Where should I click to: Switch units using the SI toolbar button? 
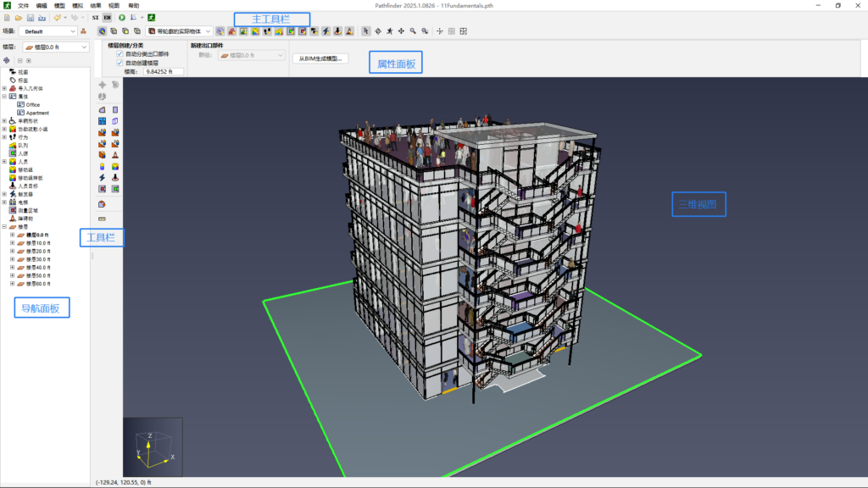click(x=95, y=17)
